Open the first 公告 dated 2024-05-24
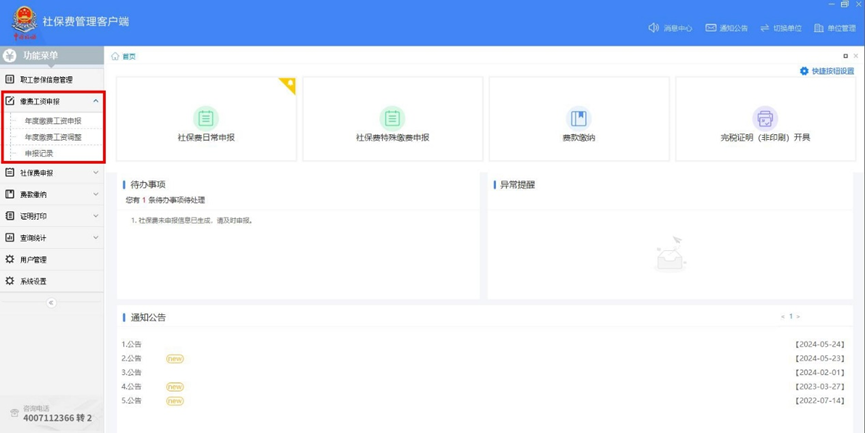 [x=133, y=344]
